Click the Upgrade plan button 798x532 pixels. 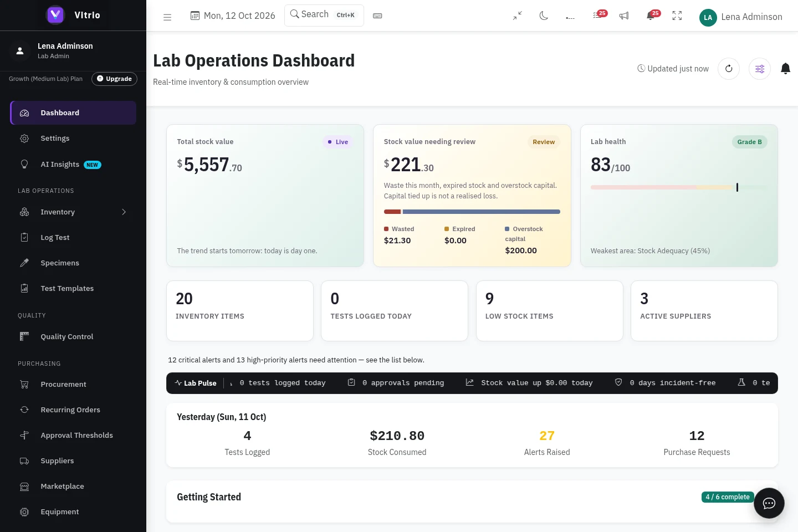(114, 79)
